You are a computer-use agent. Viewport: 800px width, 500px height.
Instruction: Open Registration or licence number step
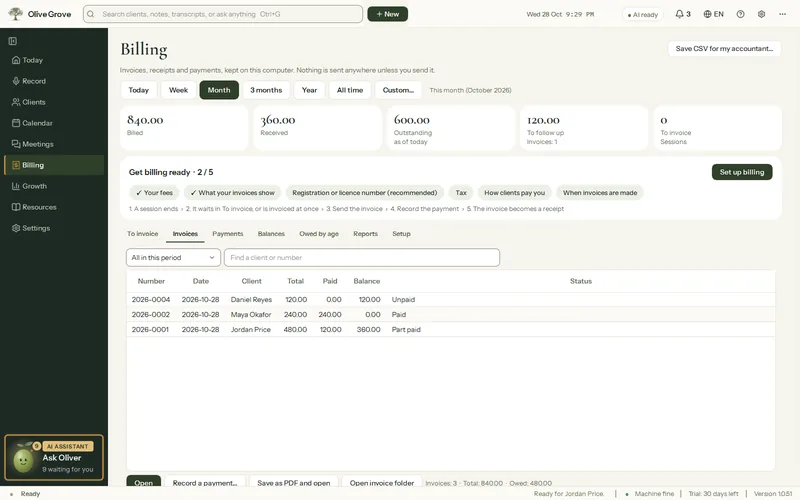tap(364, 193)
